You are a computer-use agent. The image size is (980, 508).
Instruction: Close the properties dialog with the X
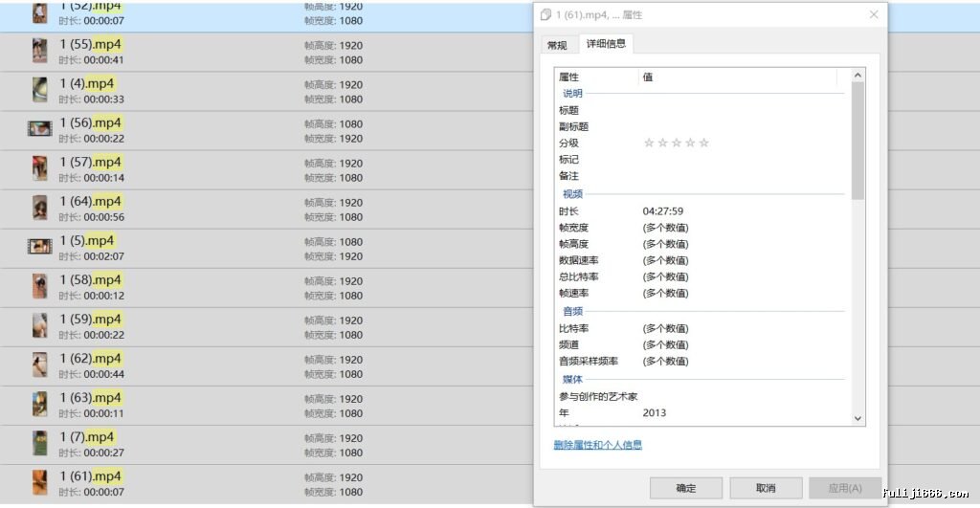pos(874,14)
